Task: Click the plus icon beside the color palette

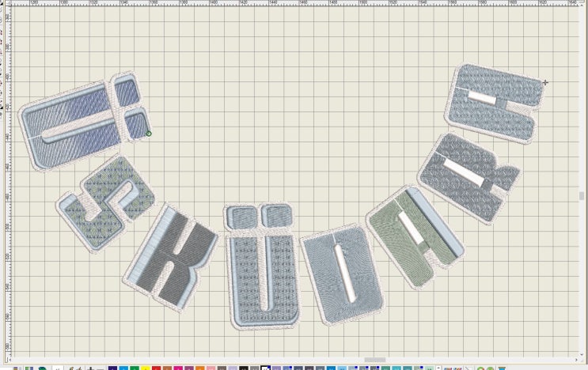Action: (x=90, y=368)
